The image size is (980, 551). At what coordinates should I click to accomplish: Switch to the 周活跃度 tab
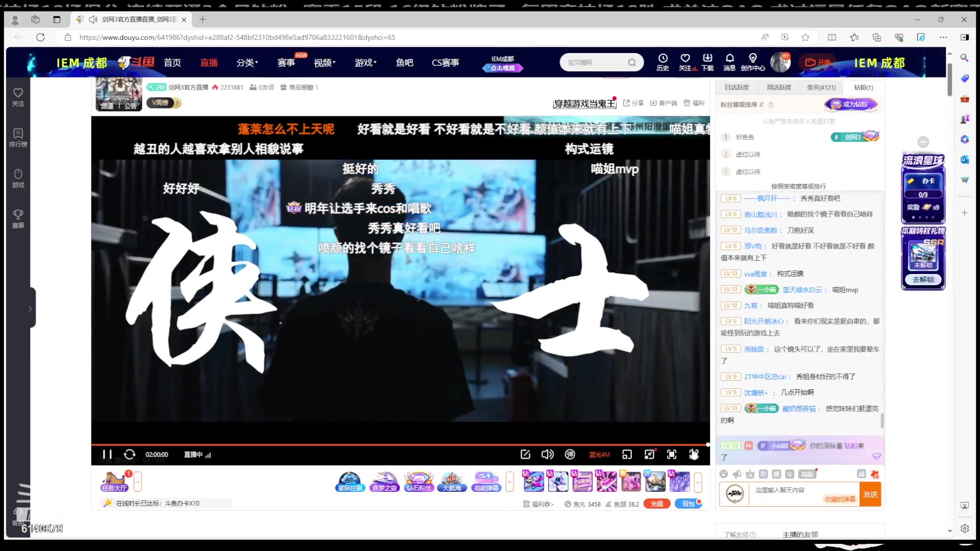779,87
